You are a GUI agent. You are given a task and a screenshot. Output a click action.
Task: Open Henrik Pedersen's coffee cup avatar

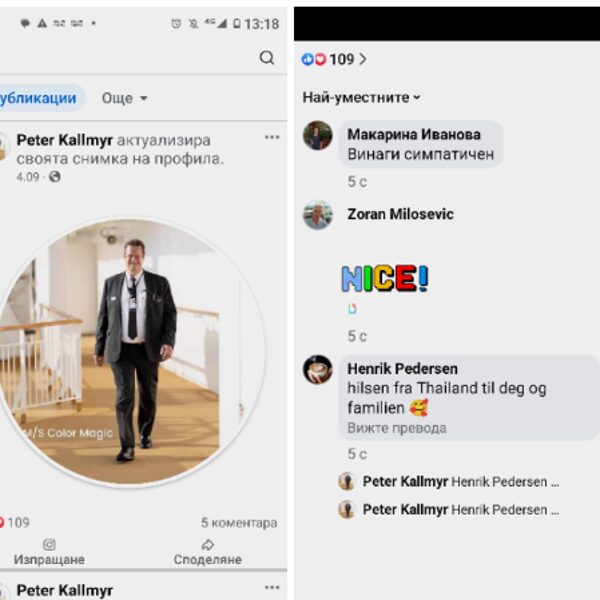coord(318,369)
